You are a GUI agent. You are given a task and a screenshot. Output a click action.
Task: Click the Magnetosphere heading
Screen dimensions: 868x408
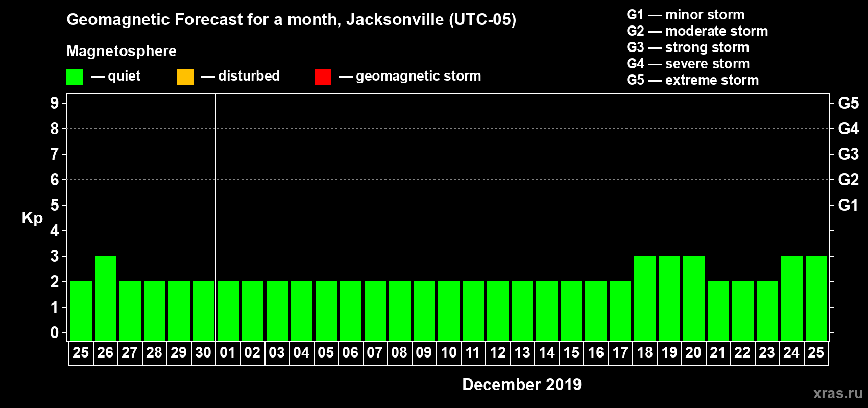pyautogui.click(x=122, y=52)
